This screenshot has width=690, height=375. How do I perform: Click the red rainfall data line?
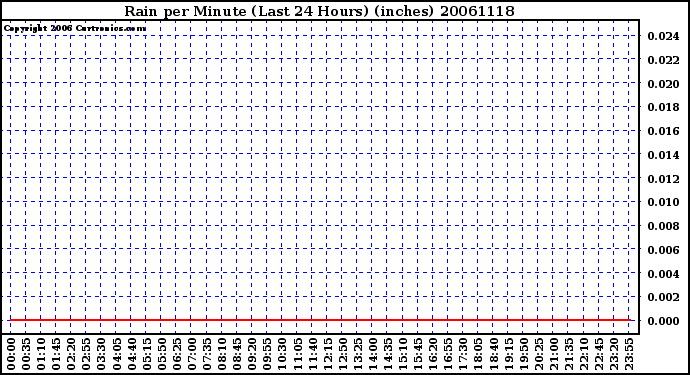tap(320, 320)
